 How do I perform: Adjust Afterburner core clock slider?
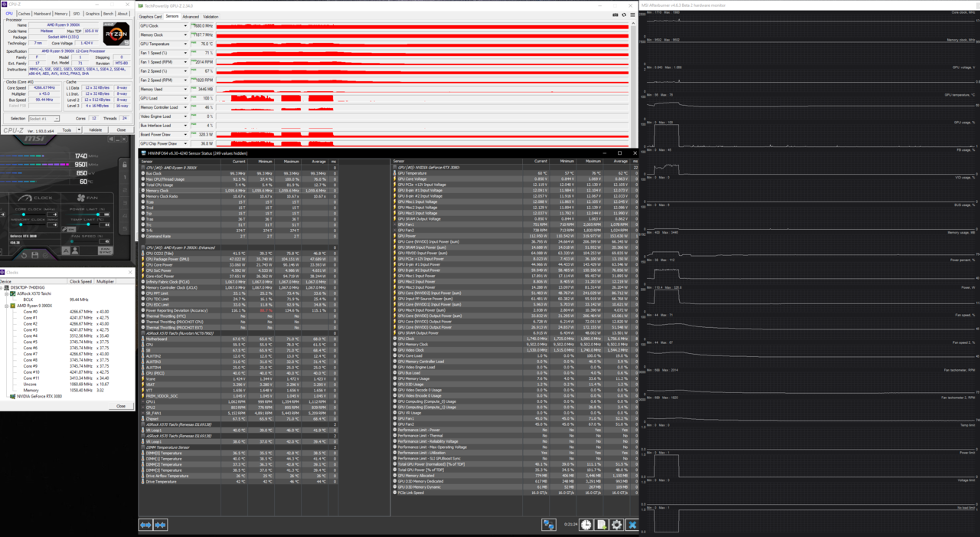click(x=30, y=214)
